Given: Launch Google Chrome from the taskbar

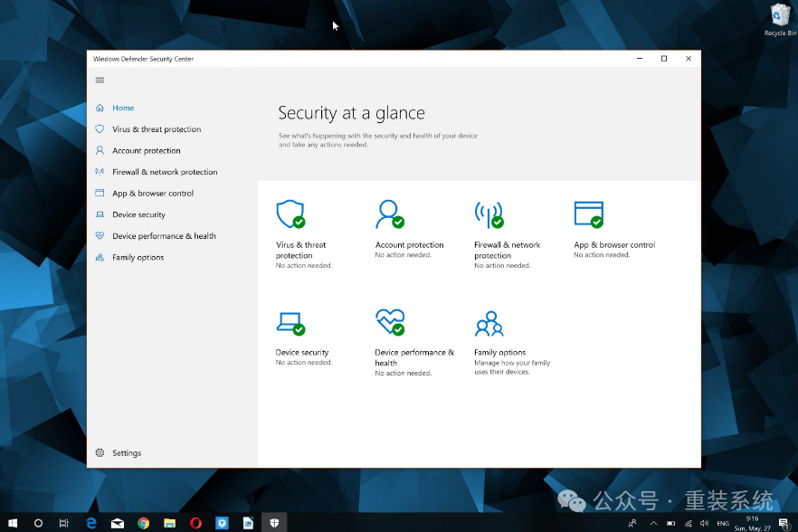Looking at the screenshot, I should tap(143, 523).
